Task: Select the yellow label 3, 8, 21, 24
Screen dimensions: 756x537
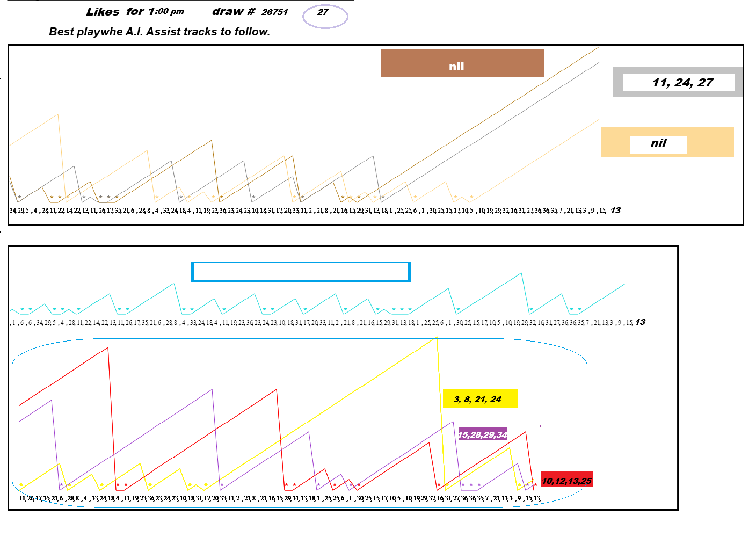Action: (479, 399)
